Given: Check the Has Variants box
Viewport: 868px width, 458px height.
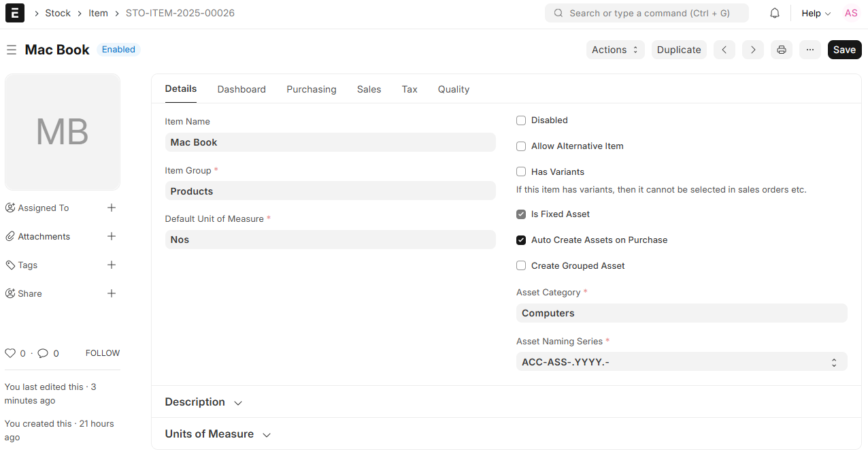Looking at the screenshot, I should [x=521, y=172].
